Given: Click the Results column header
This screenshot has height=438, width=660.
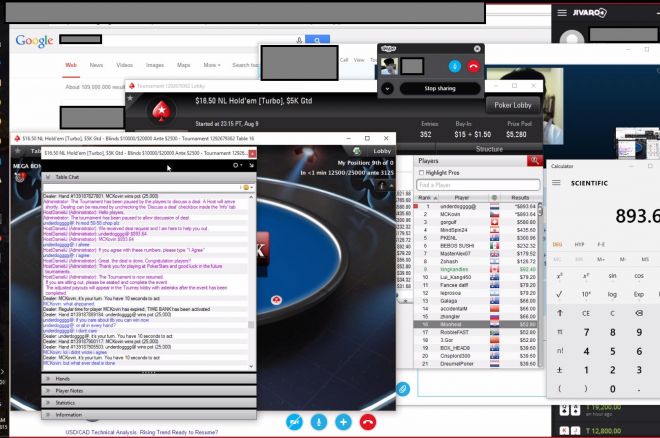Looking at the screenshot, I should (x=520, y=197).
